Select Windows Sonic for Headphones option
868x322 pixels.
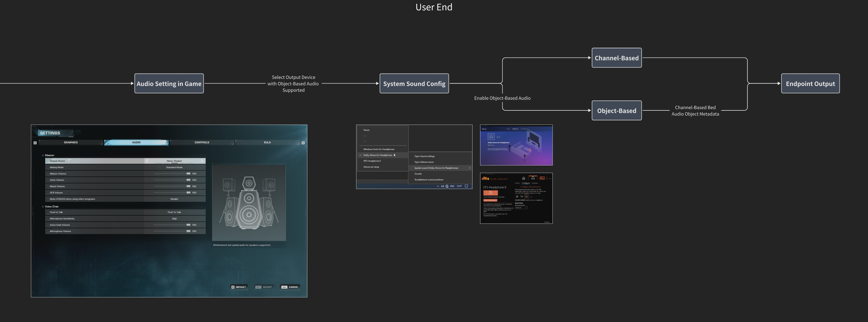click(379, 149)
